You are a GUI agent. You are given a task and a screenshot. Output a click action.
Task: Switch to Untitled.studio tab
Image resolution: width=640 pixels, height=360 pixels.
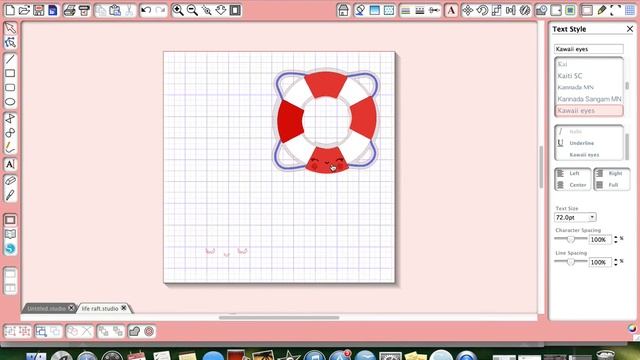(46, 309)
